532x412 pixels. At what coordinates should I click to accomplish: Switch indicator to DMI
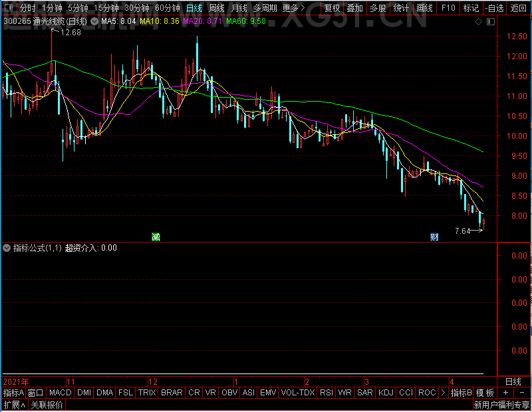click(84, 393)
